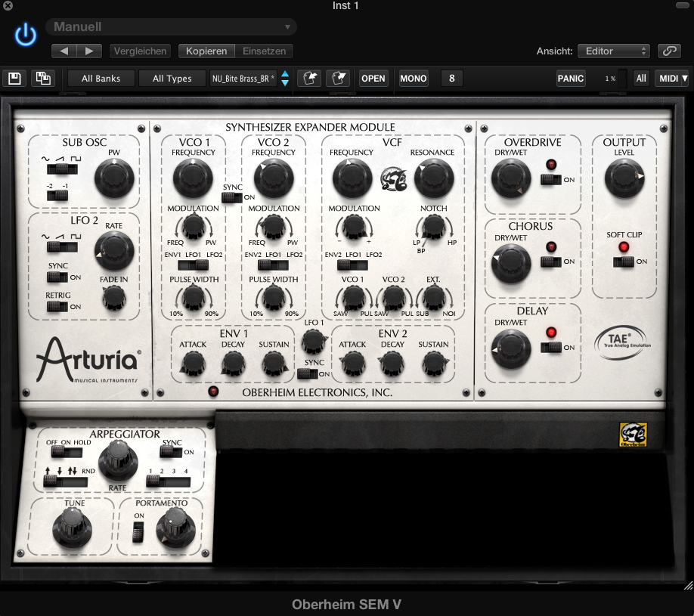Open the All Types filter dropdown
The width and height of the screenshot is (694, 616).
tap(172, 79)
